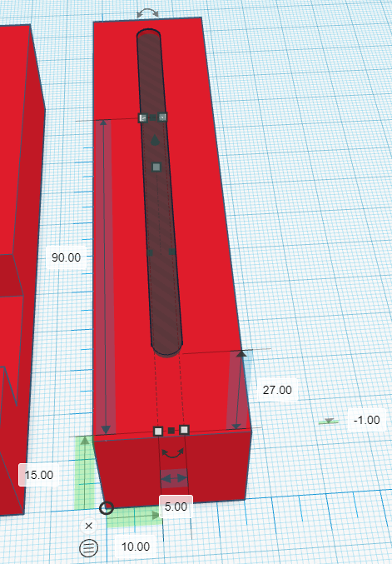Screen dimensions: 392x564
Task: Edit the highlighted 5.00 width value
Action: [x=176, y=507]
